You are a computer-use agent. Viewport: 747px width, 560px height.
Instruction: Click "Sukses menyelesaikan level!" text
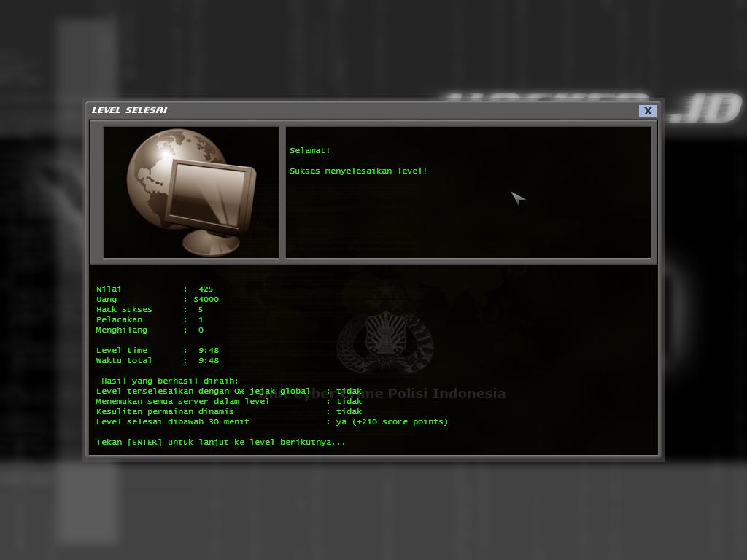pyautogui.click(x=358, y=171)
